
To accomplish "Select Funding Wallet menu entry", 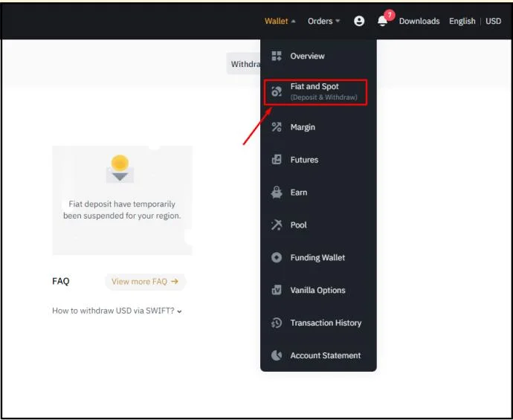I will point(318,257).
